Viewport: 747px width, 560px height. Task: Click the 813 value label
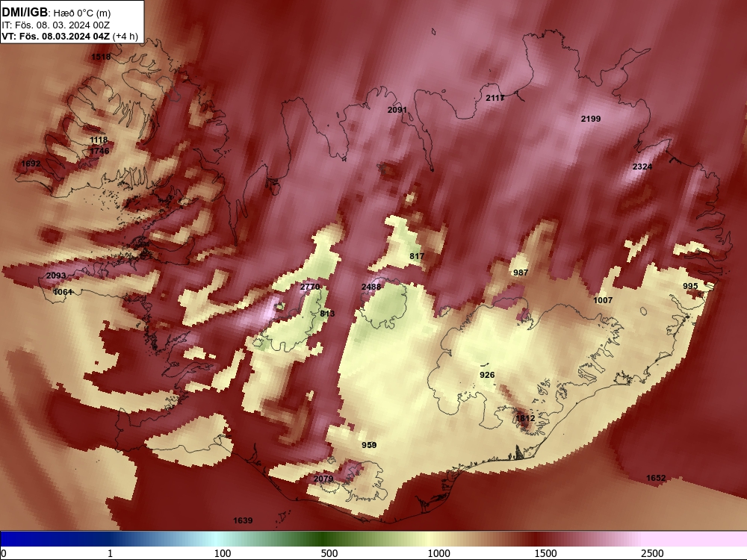(x=327, y=314)
